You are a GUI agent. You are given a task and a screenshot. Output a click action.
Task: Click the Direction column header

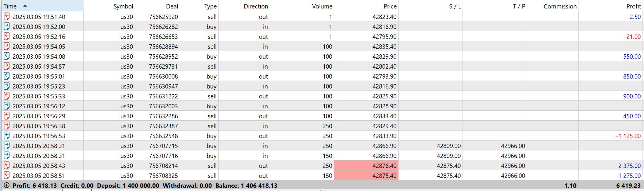(256, 6)
